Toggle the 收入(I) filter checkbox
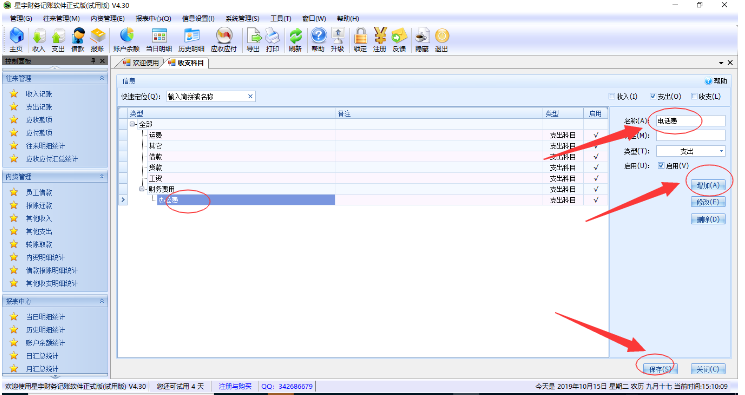745x395 pixels. tap(612, 96)
